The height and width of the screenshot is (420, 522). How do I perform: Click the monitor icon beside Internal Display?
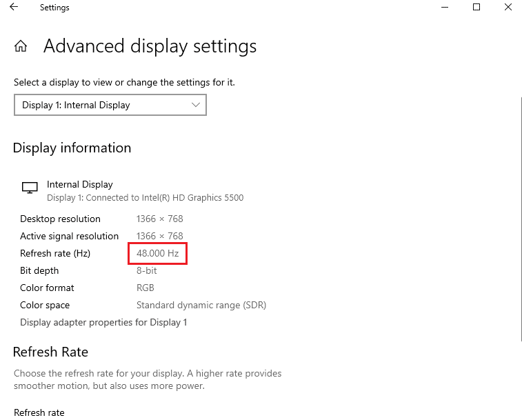[30, 188]
